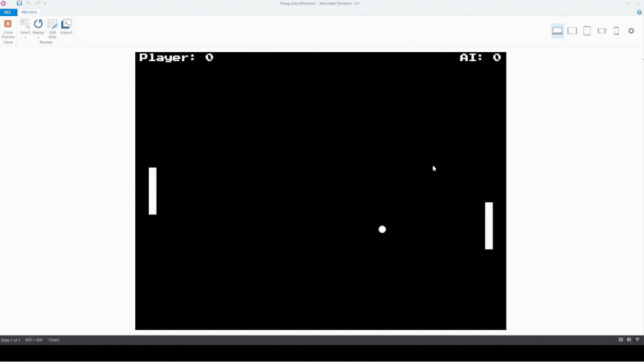Switch preview to desktop laptop view
Screen dimensions: 644x362
click(558, 31)
